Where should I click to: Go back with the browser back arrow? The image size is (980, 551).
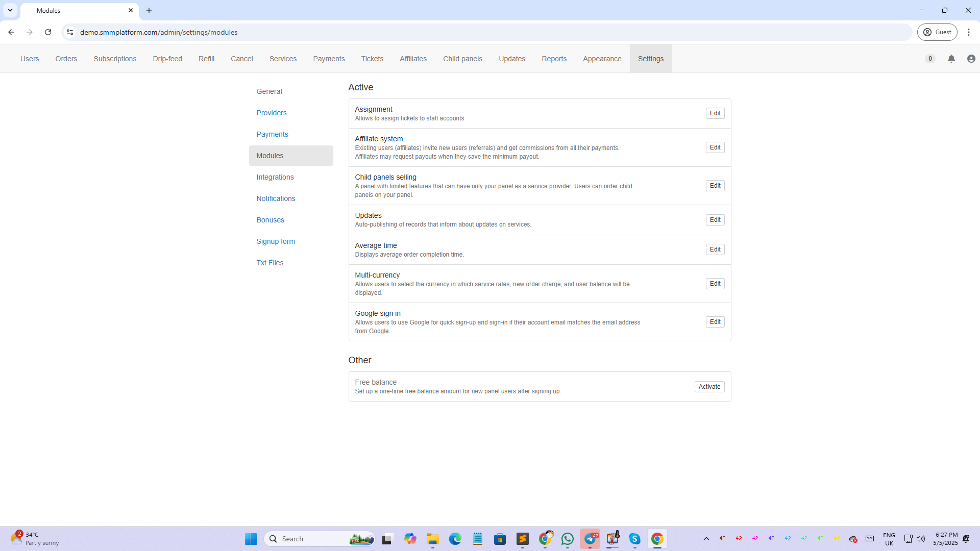click(x=11, y=32)
